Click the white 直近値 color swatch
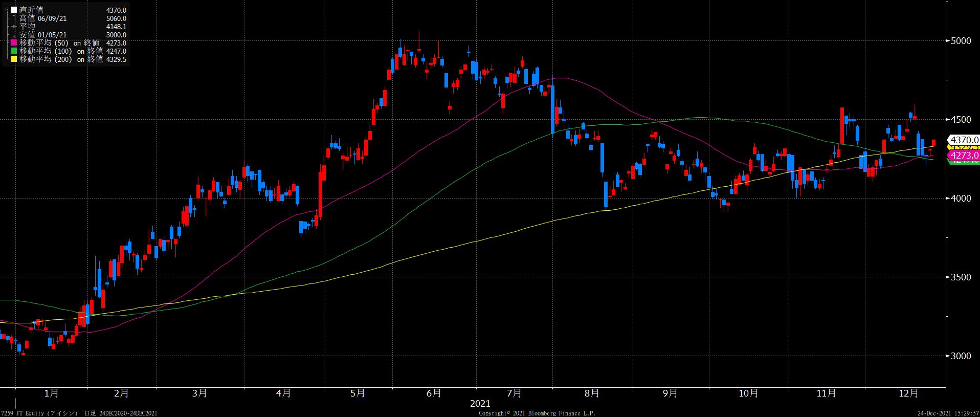The height and width of the screenshot is (417, 980). pyautogui.click(x=14, y=10)
